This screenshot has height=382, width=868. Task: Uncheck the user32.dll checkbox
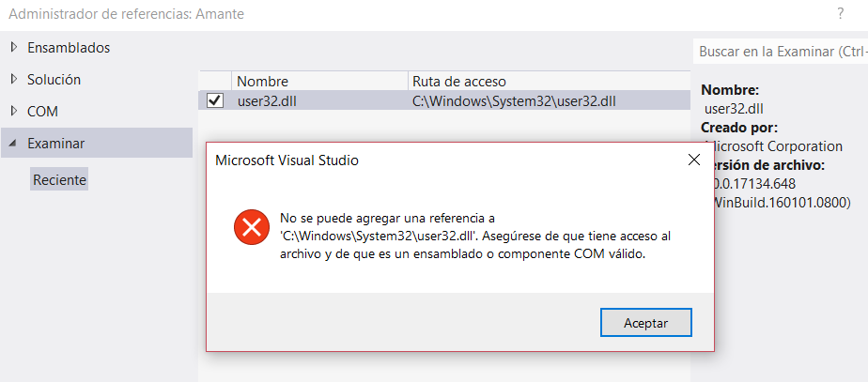click(x=215, y=100)
